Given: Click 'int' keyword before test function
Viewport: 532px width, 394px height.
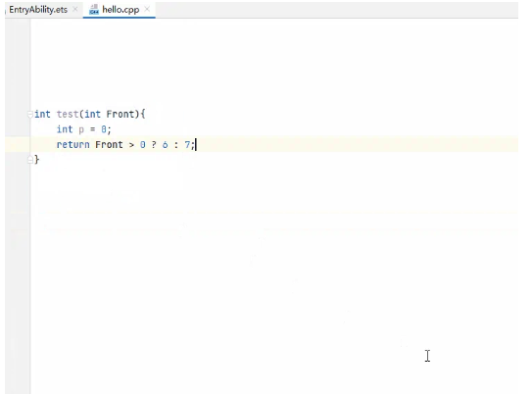Looking at the screenshot, I should tap(42, 114).
